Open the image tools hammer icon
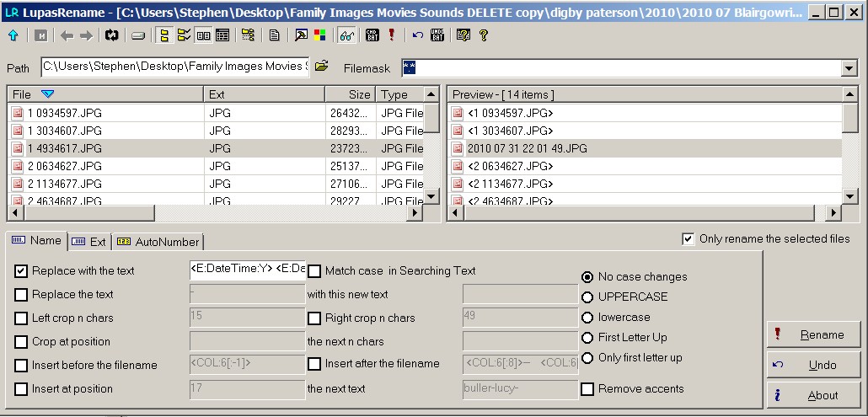The height and width of the screenshot is (417, 868). [301, 36]
